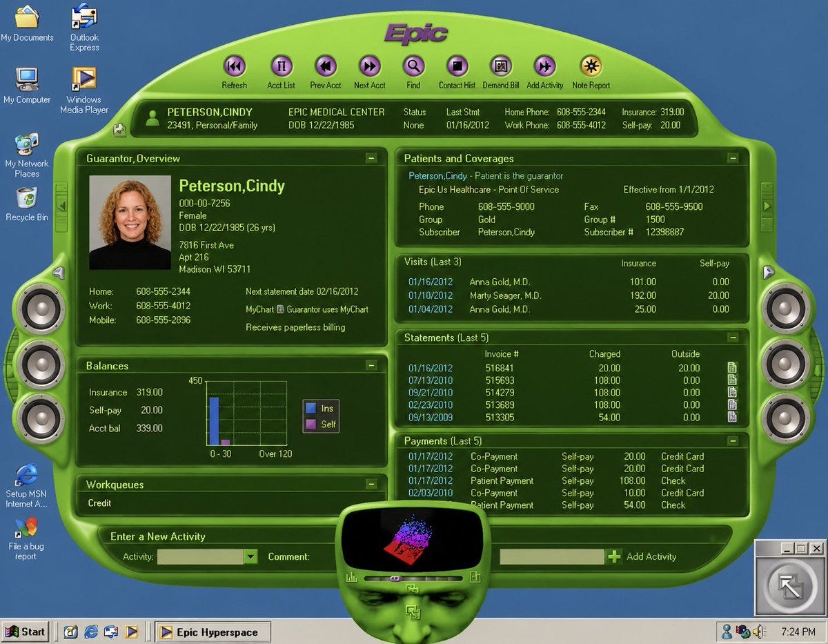The width and height of the screenshot is (828, 644).
Task: Collapse the Balances panel
Action: coord(371,366)
